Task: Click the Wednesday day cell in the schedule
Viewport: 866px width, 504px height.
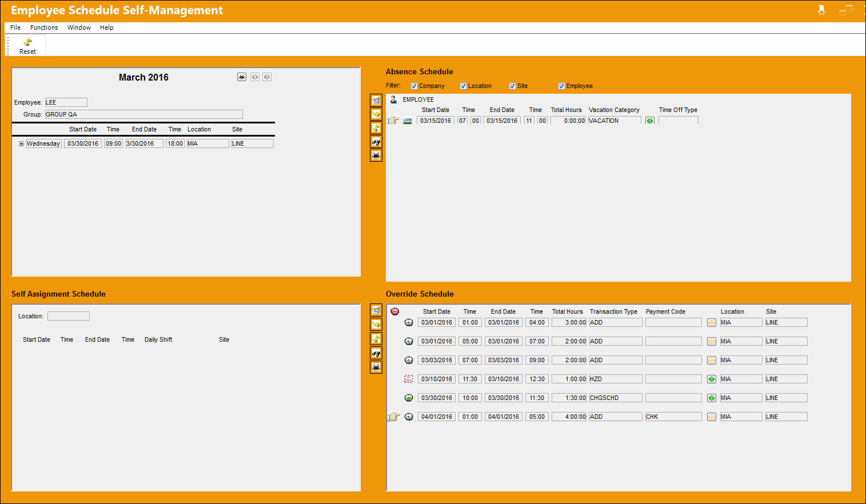Action: 44,143
